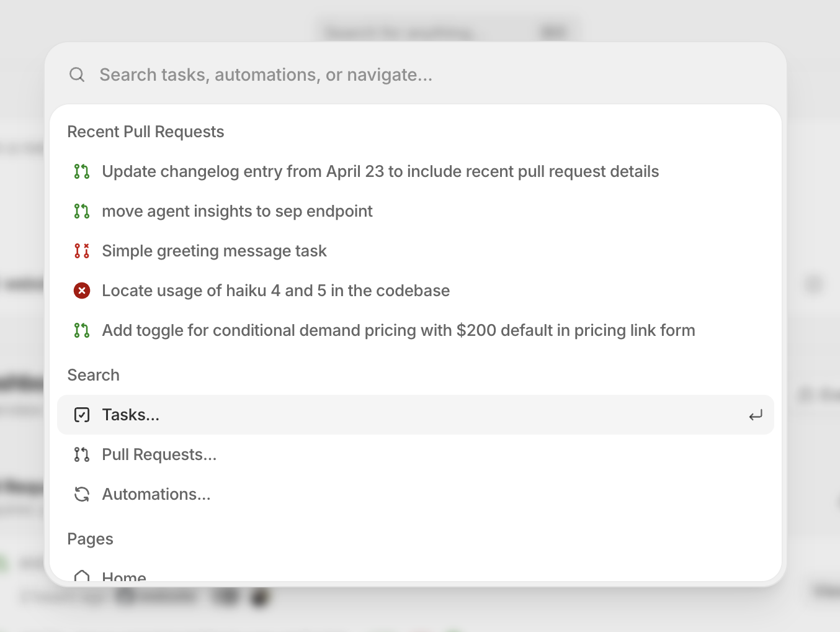Click the magnifying glass search icon
The image size is (840, 632).
click(77, 74)
